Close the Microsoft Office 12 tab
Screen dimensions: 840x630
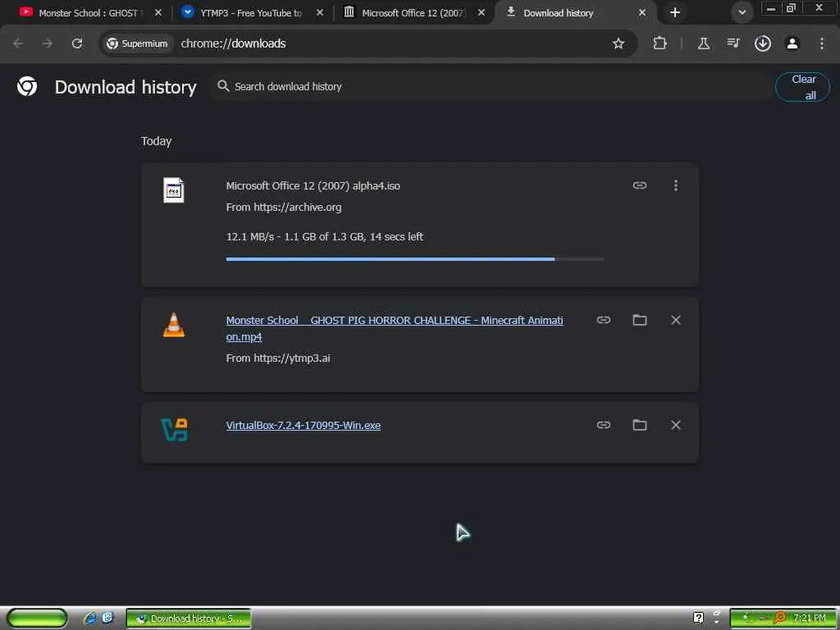[x=482, y=12]
